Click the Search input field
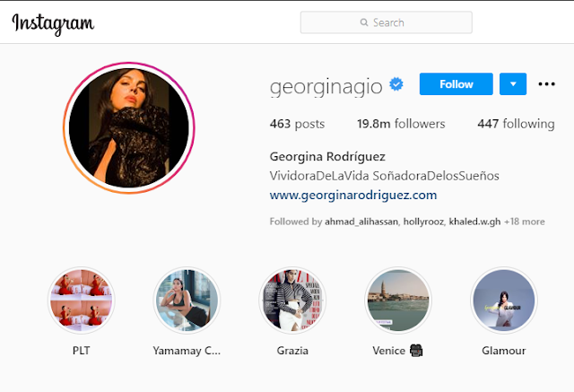Image resolution: width=574 pixels, height=392 pixels. (x=387, y=22)
